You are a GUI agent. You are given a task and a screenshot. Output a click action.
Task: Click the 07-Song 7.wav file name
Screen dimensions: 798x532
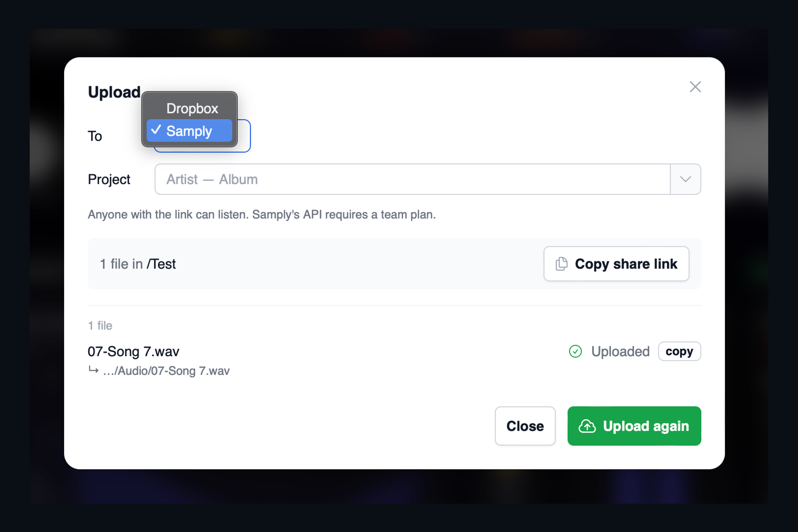click(133, 351)
